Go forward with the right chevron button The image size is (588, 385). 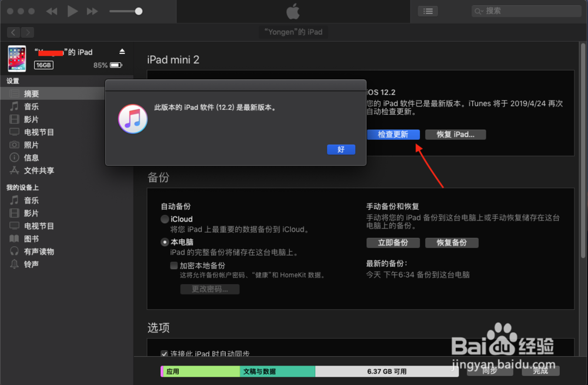28,32
